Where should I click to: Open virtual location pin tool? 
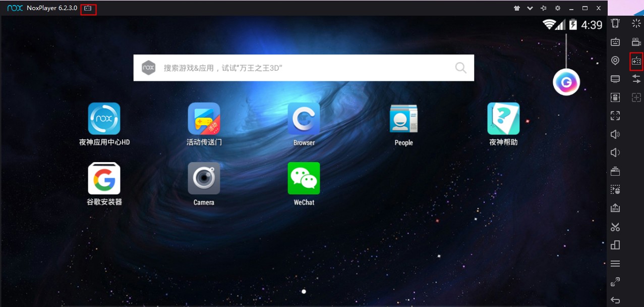click(x=615, y=61)
